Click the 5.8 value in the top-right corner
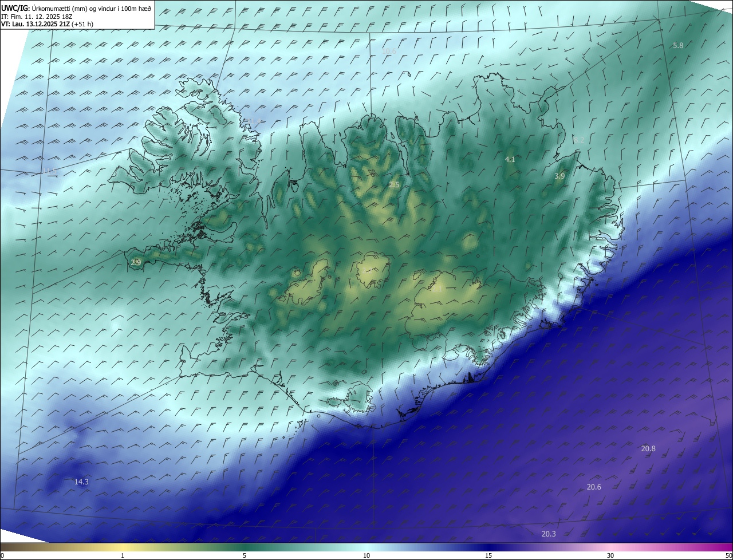This screenshot has height=560, width=733. click(678, 45)
